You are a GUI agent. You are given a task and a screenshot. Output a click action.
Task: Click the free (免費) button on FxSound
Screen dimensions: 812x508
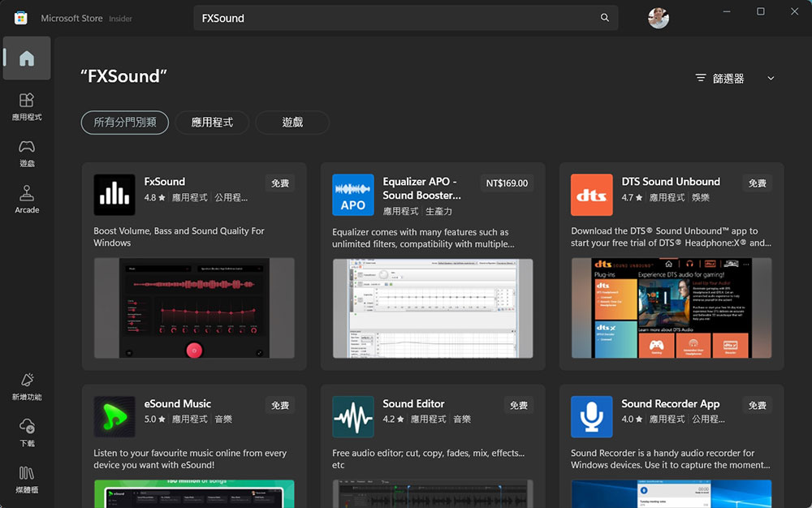click(x=280, y=183)
